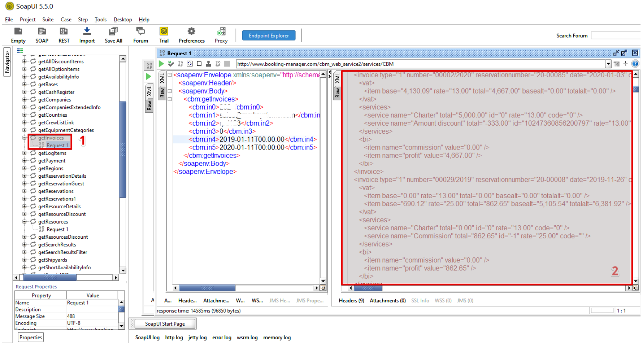The height and width of the screenshot is (345, 644).
Task: Click the Trial toolbar icon
Action: pos(164,31)
